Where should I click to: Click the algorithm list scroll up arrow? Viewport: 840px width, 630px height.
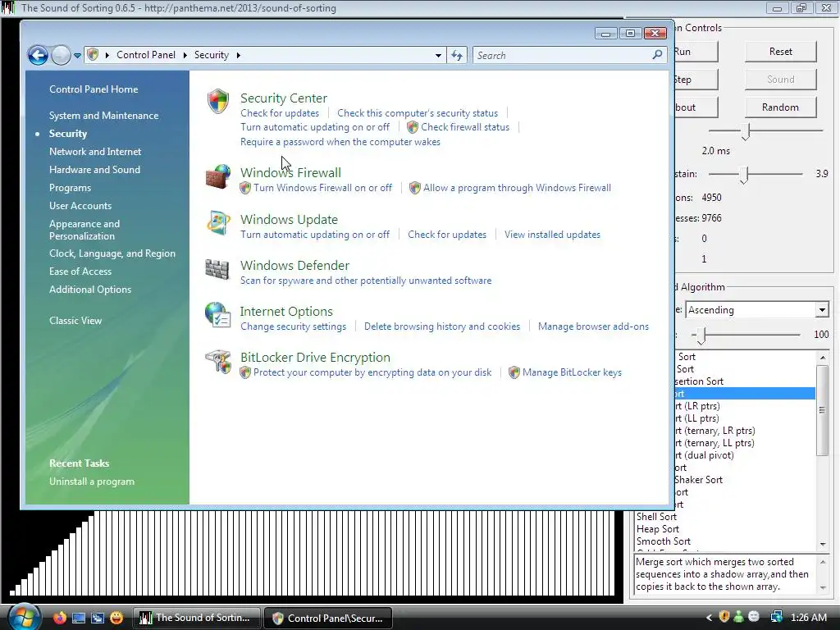tap(822, 358)
